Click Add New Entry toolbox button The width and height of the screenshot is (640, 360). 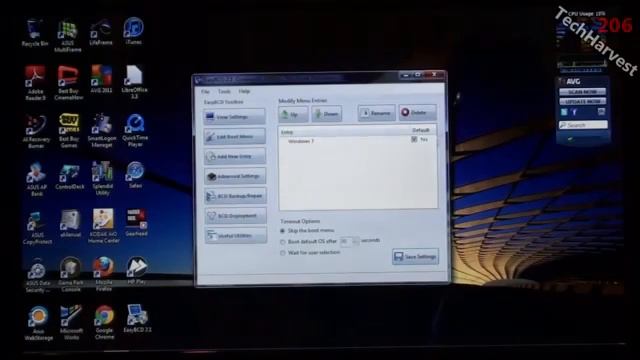click(235, 156)
